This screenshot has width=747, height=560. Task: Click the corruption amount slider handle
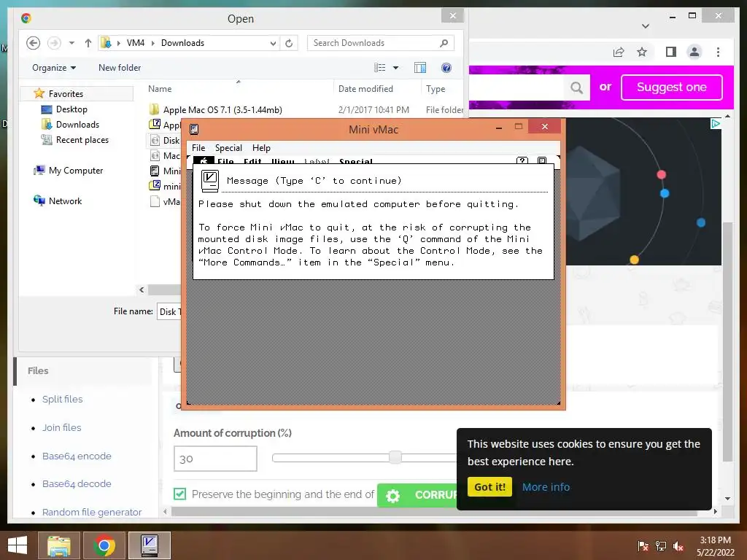[x=395, y=457]
